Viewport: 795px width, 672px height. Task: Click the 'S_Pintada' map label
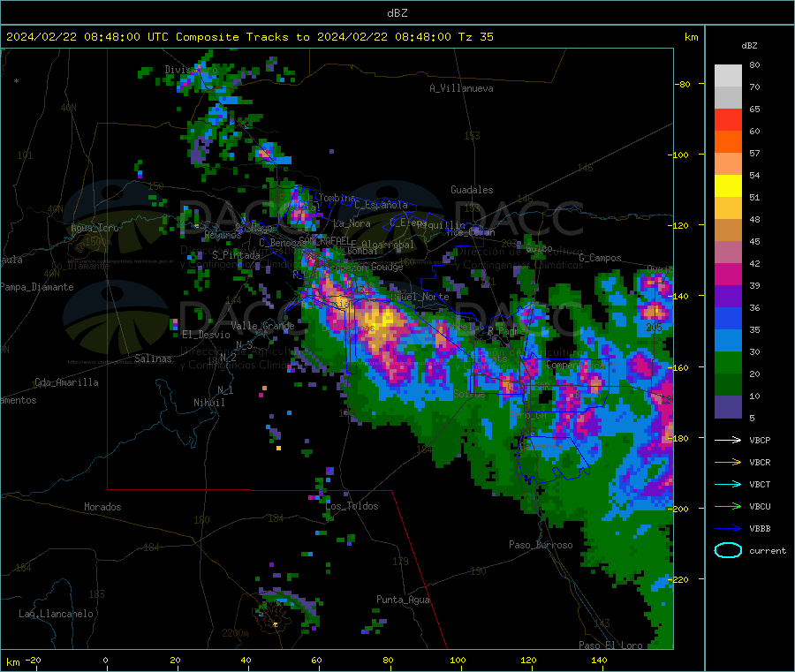236,255
